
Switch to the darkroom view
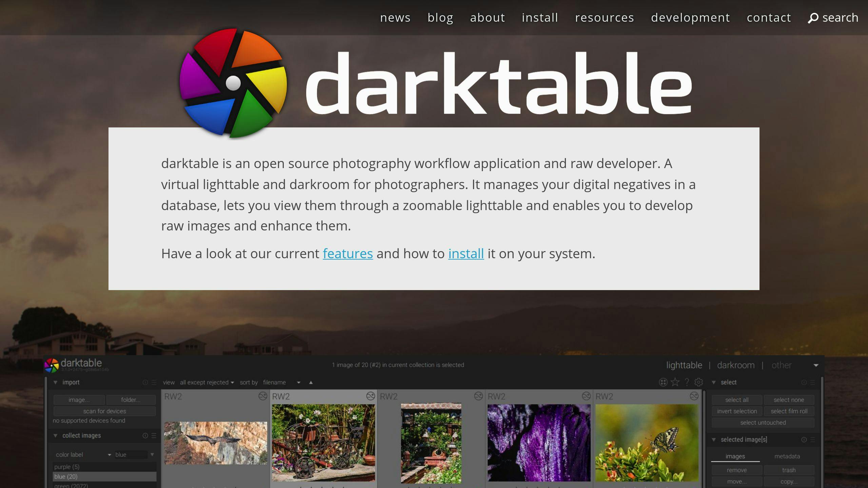pos(736,365)
